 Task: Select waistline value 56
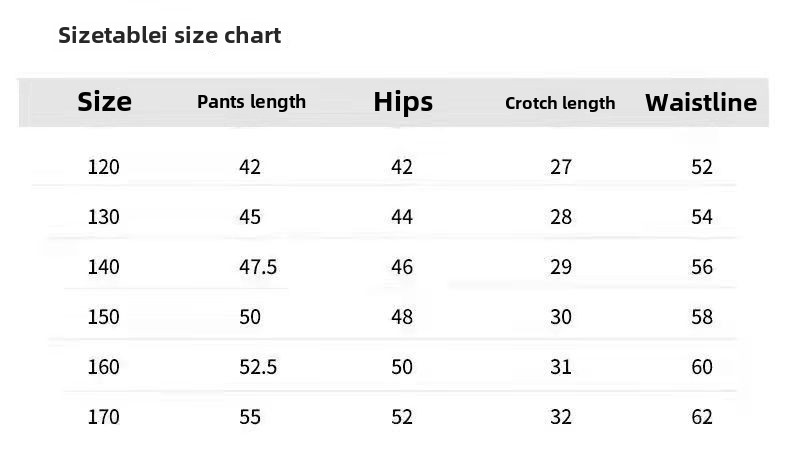click(x=702, y=267)
